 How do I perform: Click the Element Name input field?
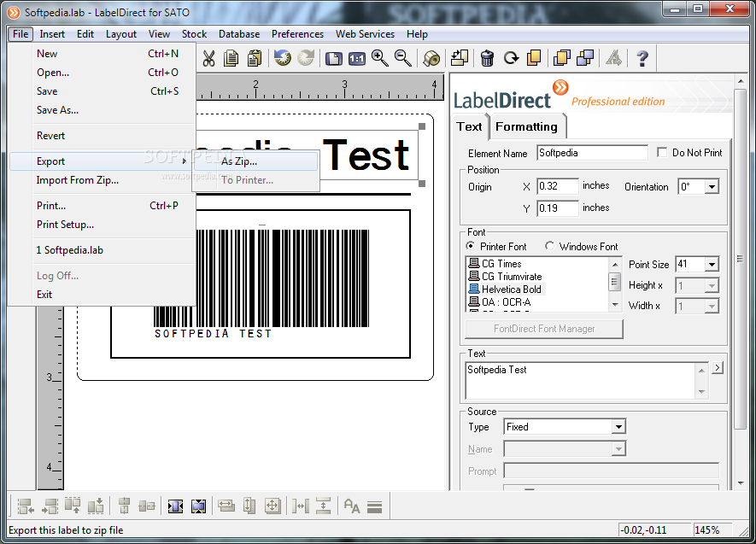click(592, 153)
